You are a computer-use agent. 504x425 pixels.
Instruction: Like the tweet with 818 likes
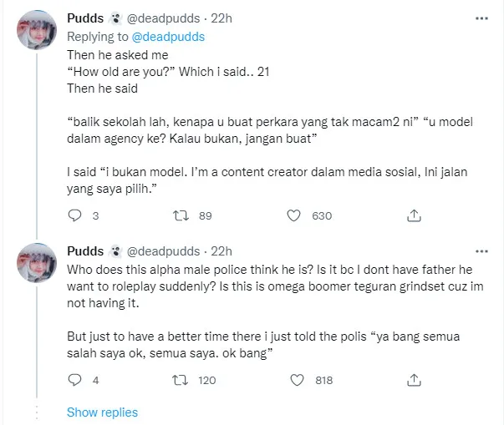point(294,380)
